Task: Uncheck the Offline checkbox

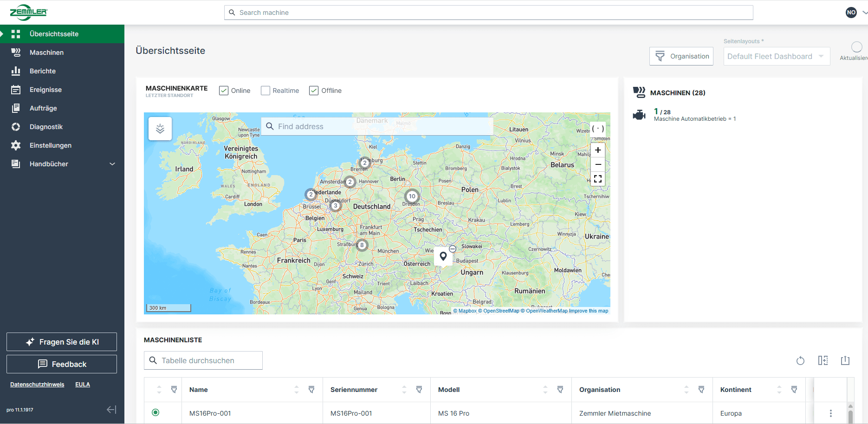Action: point(314,91)
